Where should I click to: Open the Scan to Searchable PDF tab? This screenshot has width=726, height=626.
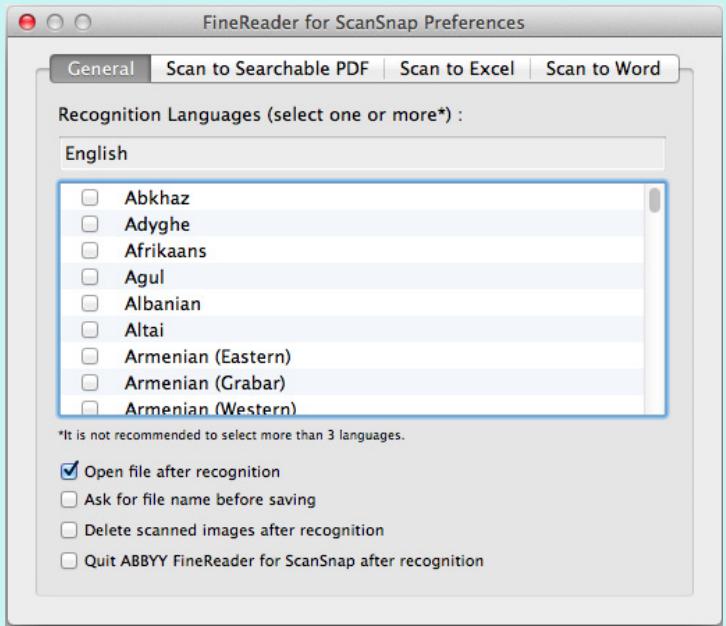[x=267, y=69]
